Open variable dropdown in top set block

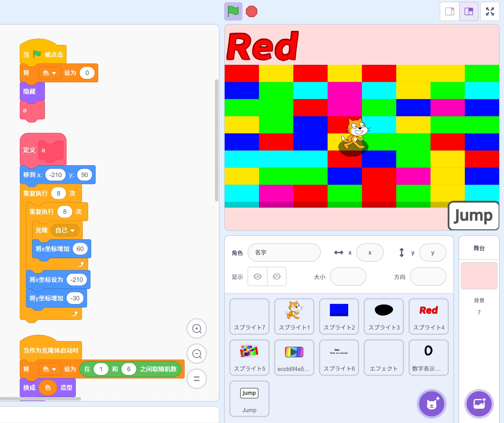(x=50, y=73)
